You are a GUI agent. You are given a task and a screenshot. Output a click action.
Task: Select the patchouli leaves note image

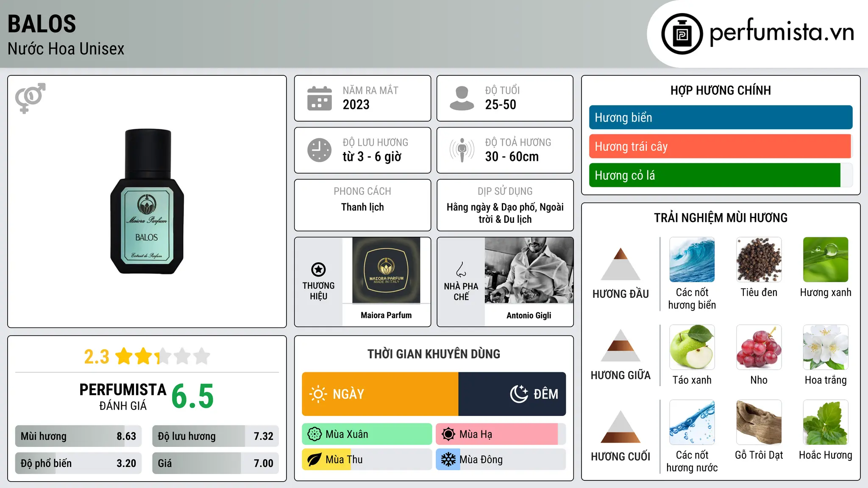(x=826, y=422)
